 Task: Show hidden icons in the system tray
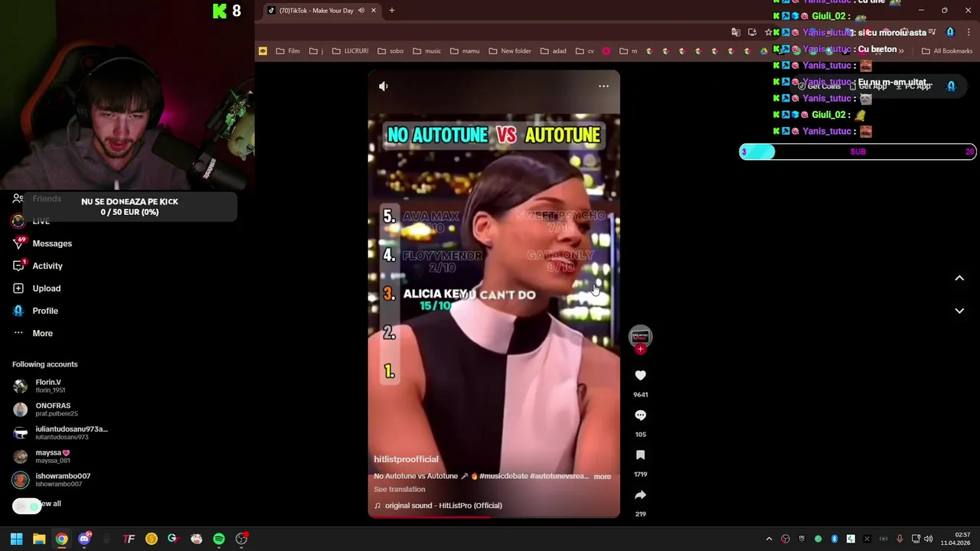coord(769,539)
